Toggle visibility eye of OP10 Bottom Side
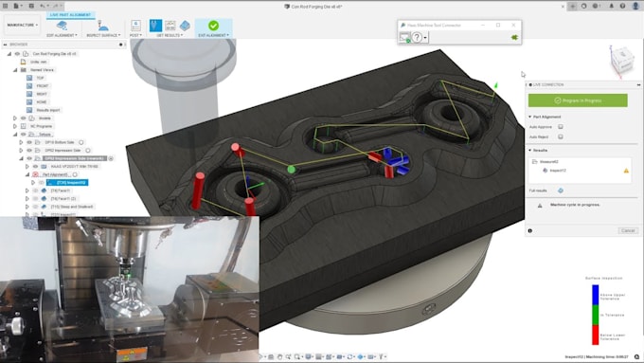The width and height of the screenshot is (644, 363). click(x=29, y=142)
